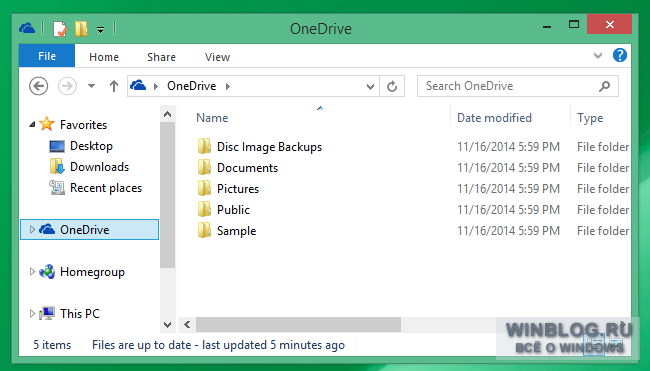Click the New folder quick access icon

[x=81, y=29]
